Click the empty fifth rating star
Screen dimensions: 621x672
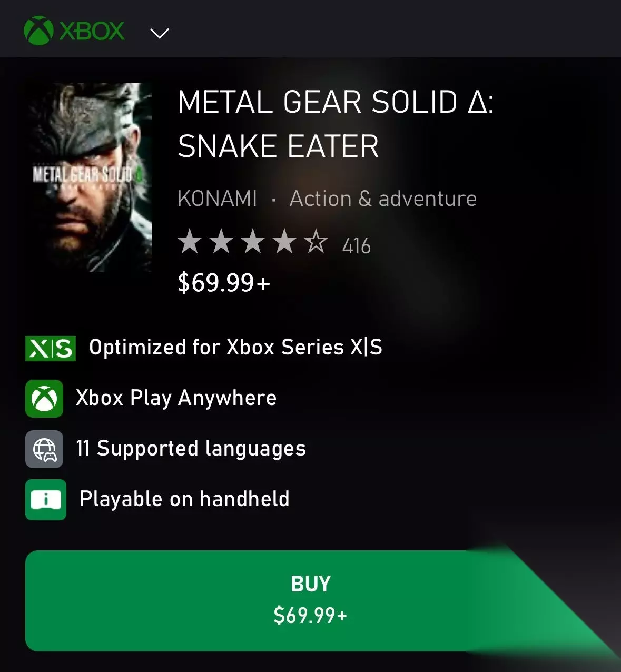pyautogui.click(x=317, y=243)
